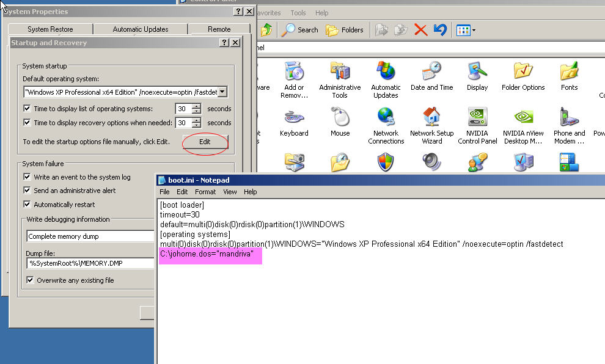The width and height of the screenshot is (605, 364).
Task: Toggle the Folders toolbar button
Action: 345,30
